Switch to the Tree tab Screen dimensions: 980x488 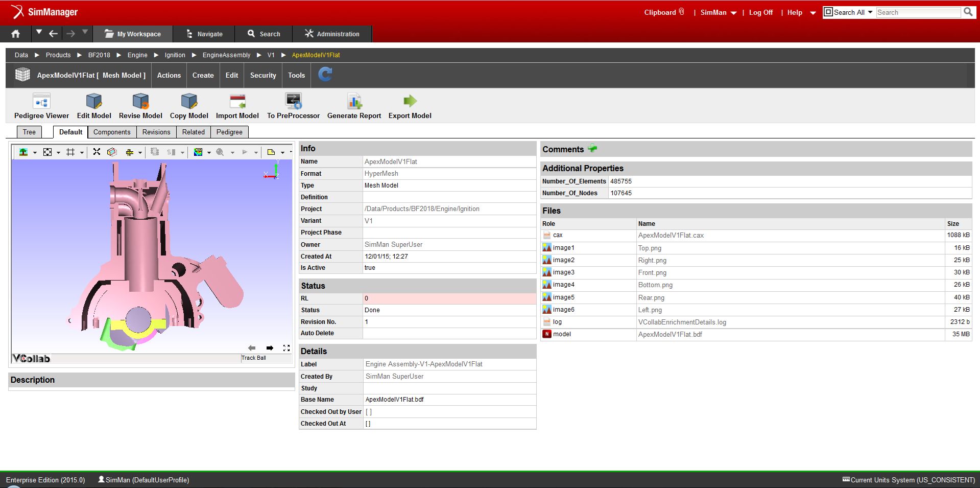[29, 132]
